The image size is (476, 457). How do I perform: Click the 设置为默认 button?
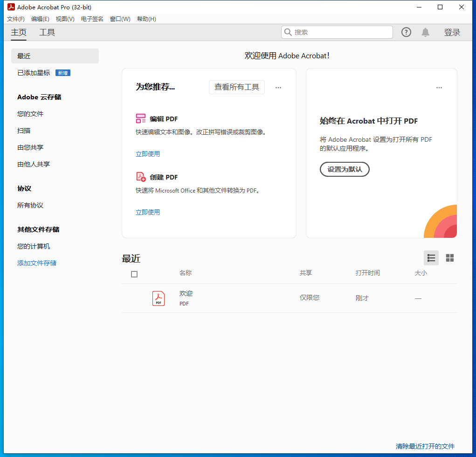pyautogui.click(x=345, y=169)
